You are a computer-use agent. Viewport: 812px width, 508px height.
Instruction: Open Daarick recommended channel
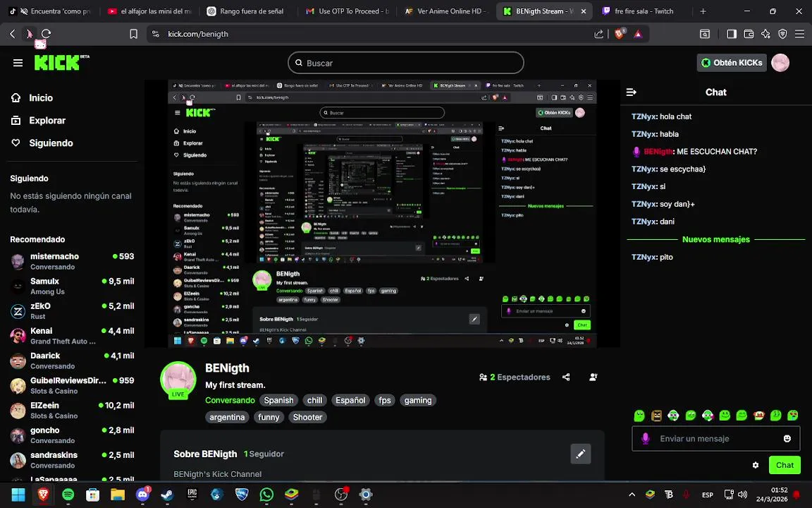click(x=71, y=361)
